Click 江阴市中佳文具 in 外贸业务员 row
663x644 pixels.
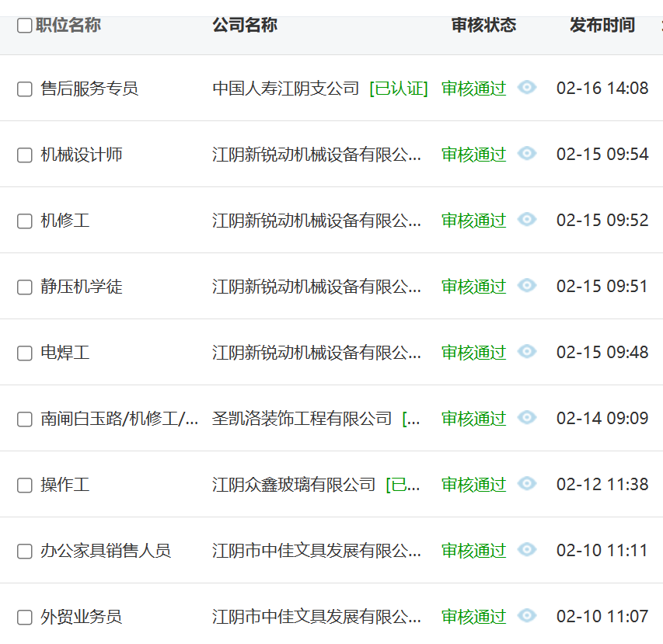[x=316, y=617]
